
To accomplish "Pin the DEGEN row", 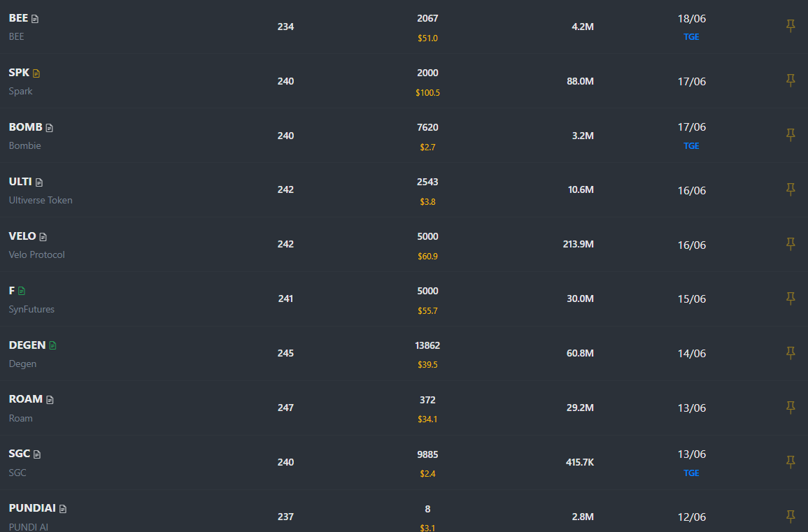I will [791, 353].
